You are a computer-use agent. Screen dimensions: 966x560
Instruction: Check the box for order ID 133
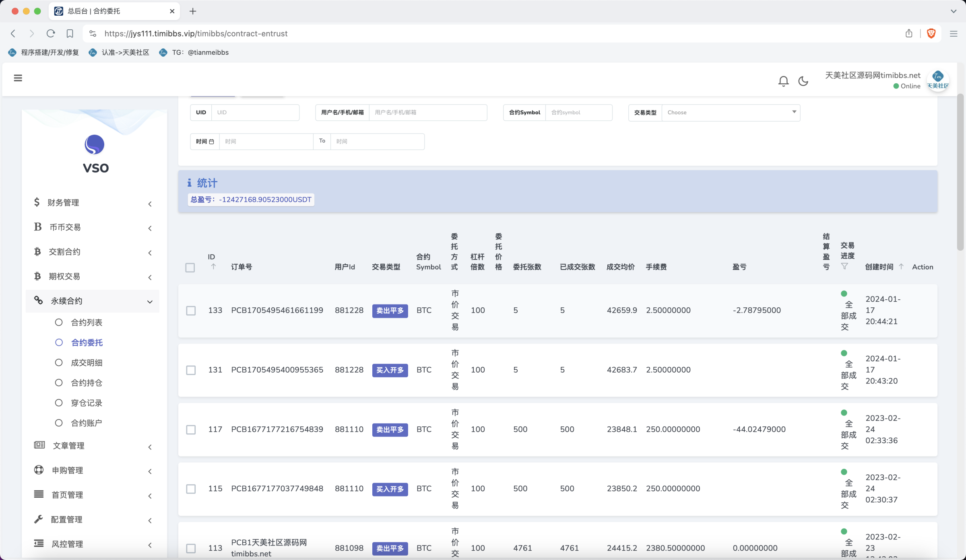[191, 311]
